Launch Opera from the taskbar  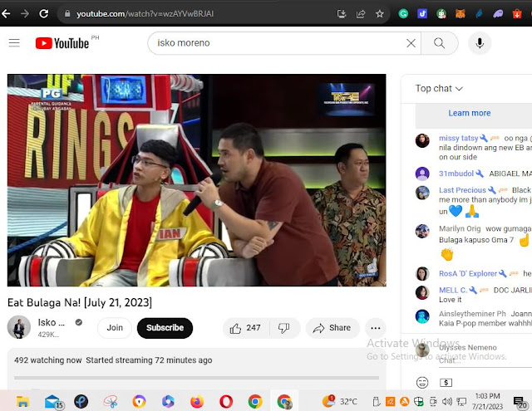coord(226,402)
